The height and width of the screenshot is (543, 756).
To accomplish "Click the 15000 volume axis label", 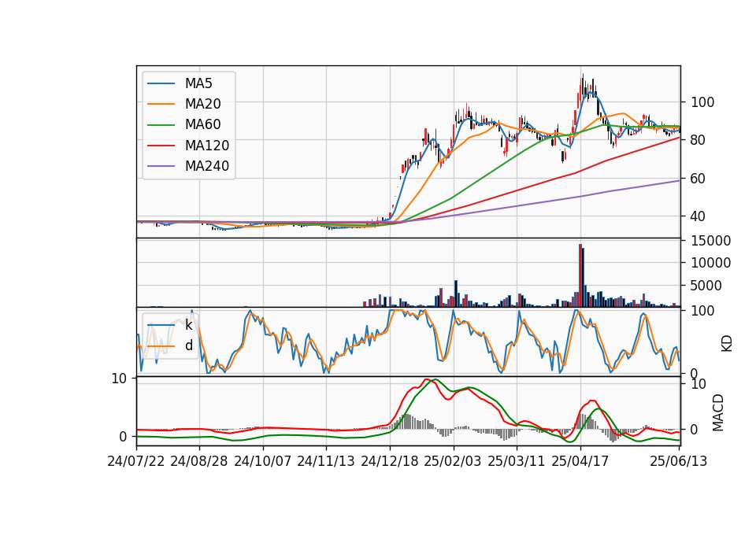I will point(710,241).
